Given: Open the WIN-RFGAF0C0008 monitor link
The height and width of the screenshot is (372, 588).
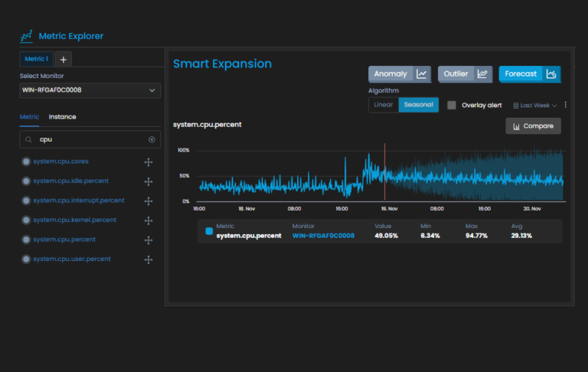Looking at the screenshot, I should [323, 236].
